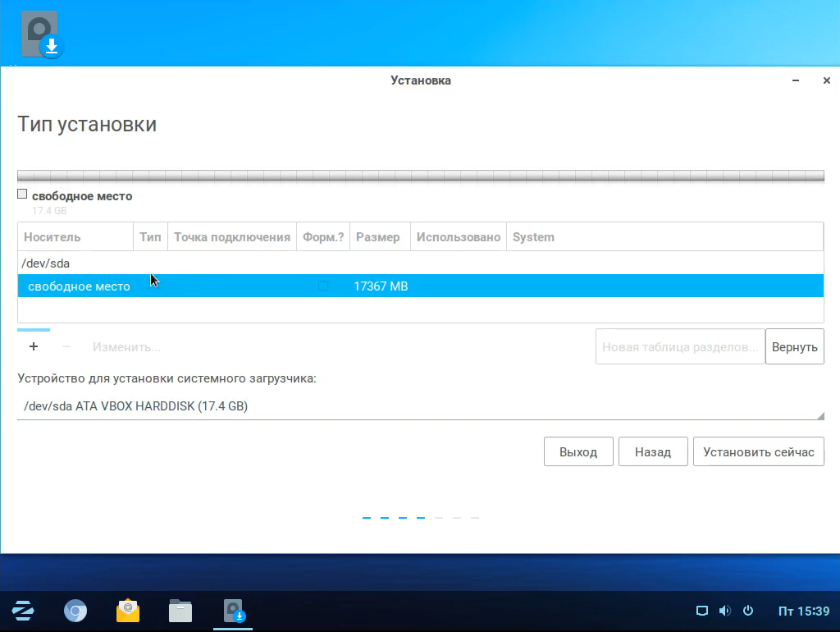Open the clock showing Пт 15:39

click(x=803, y=611)
